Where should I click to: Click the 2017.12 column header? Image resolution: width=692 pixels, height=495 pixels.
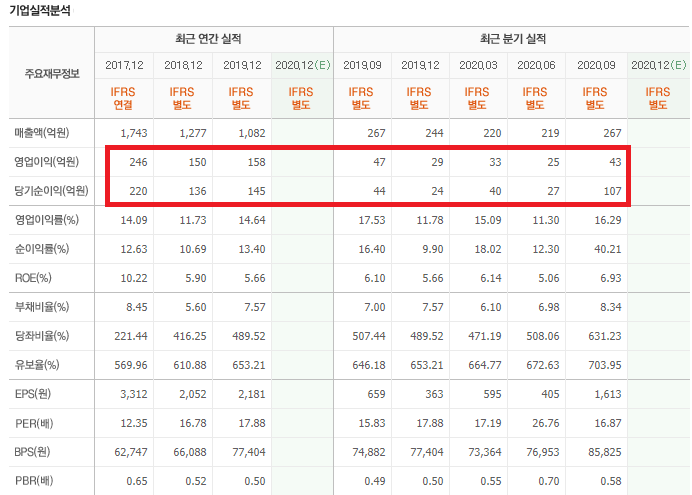coord(124,65)
